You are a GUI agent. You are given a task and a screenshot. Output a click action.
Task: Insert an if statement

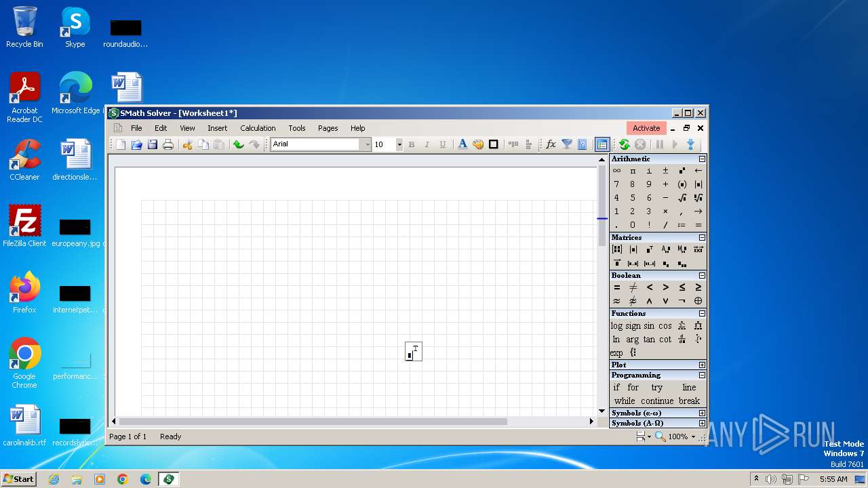(x=616, y=388)
